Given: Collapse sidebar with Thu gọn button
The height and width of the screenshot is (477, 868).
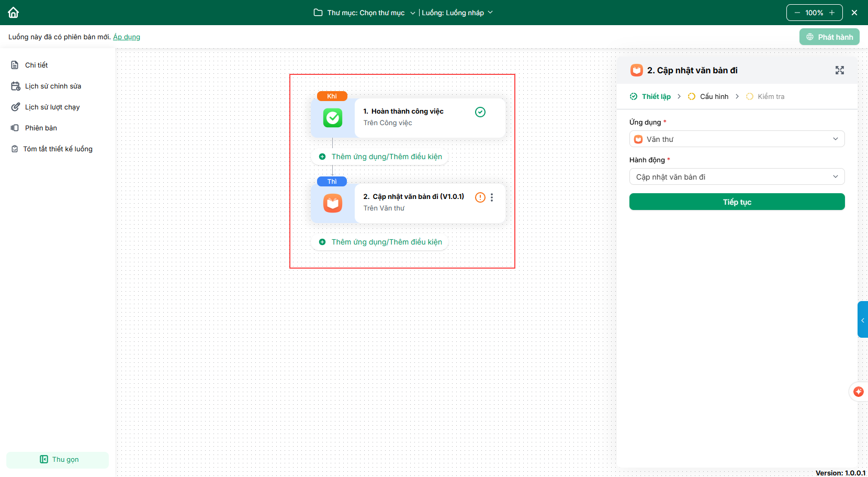Looking at the screenshot, I should point(58,460).
